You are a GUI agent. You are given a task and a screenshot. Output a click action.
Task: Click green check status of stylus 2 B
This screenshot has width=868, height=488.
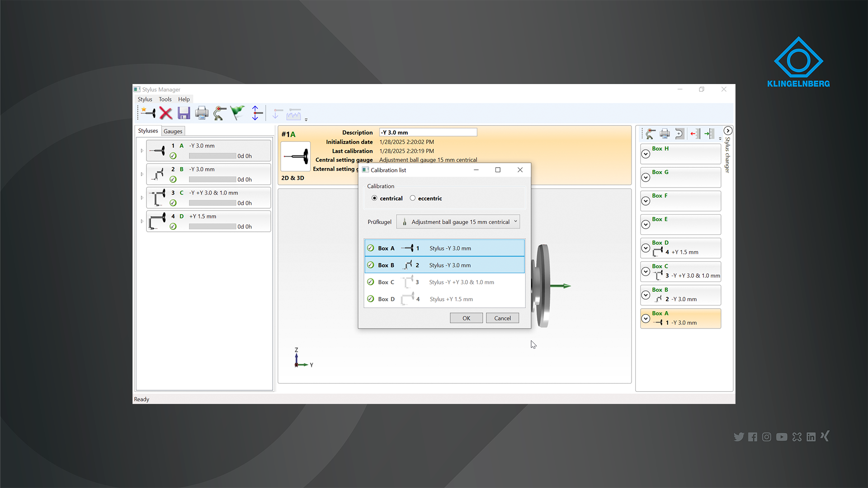(x=173, y=179)
